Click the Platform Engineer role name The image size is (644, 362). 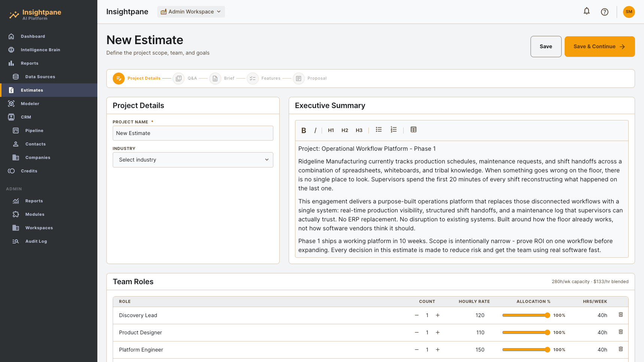click(x=141, y=350)
